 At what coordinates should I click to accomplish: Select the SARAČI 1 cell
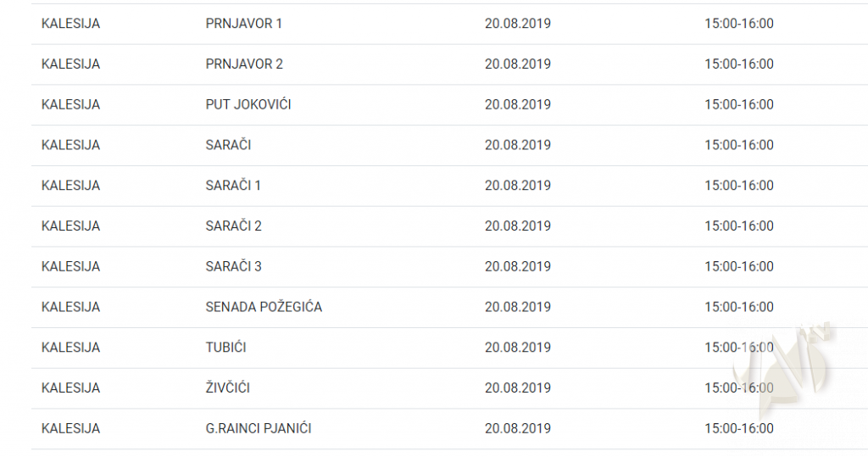point(233,186)
